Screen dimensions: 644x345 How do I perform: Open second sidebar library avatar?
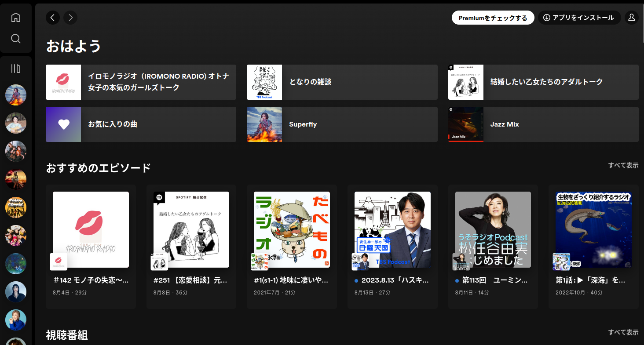[x=16, y=123]
